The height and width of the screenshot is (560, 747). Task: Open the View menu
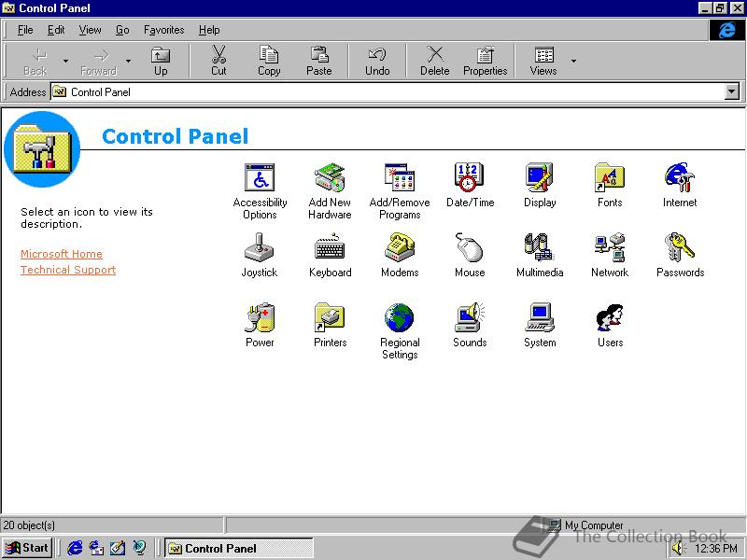[90, 30]
